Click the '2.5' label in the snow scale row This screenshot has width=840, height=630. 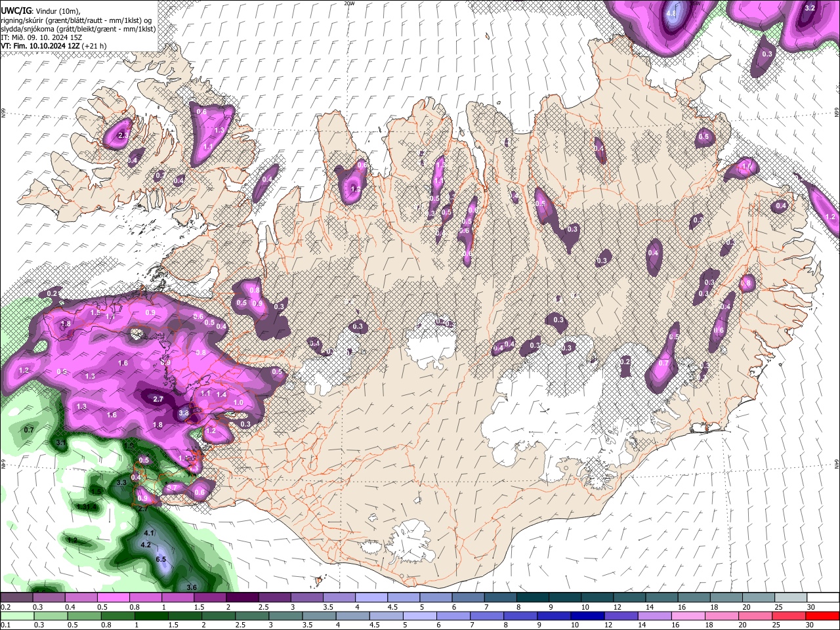coord(264,607)
